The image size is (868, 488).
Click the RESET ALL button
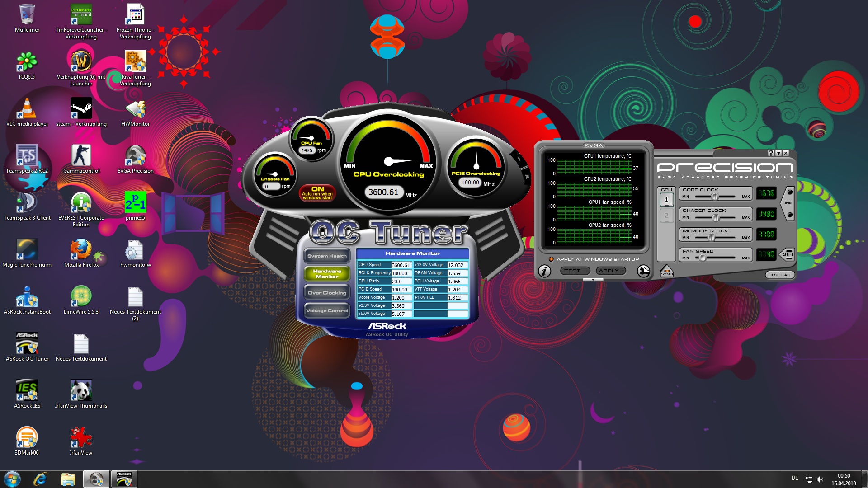click(780, 275)
